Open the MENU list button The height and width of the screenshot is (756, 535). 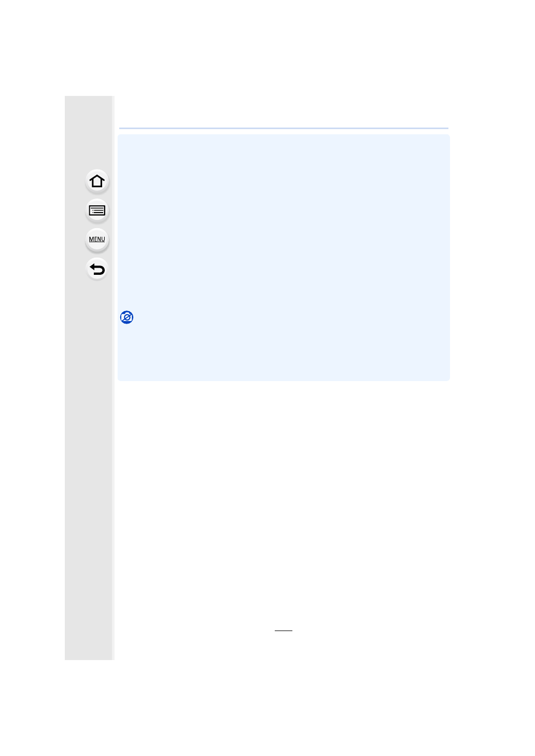click(97, 240)
